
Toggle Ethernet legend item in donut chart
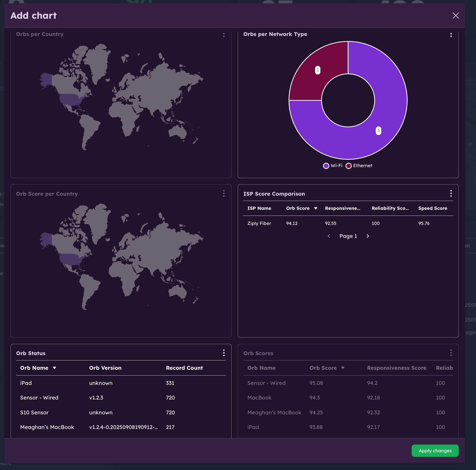point(359,166)
